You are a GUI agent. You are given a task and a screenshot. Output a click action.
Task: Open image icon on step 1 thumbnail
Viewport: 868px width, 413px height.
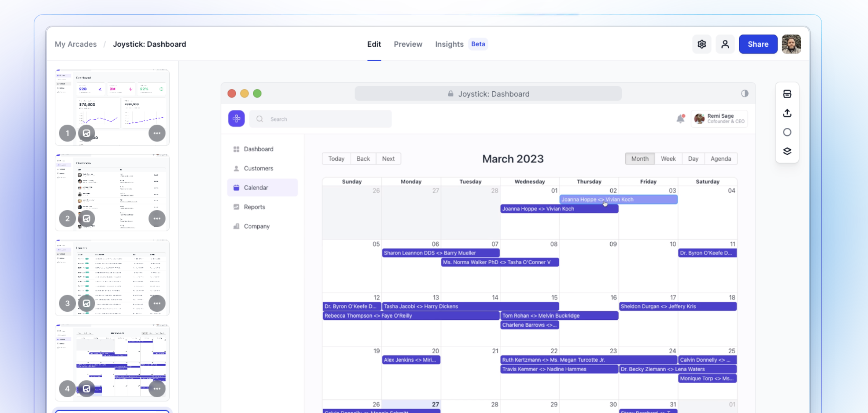coord(86,133)
